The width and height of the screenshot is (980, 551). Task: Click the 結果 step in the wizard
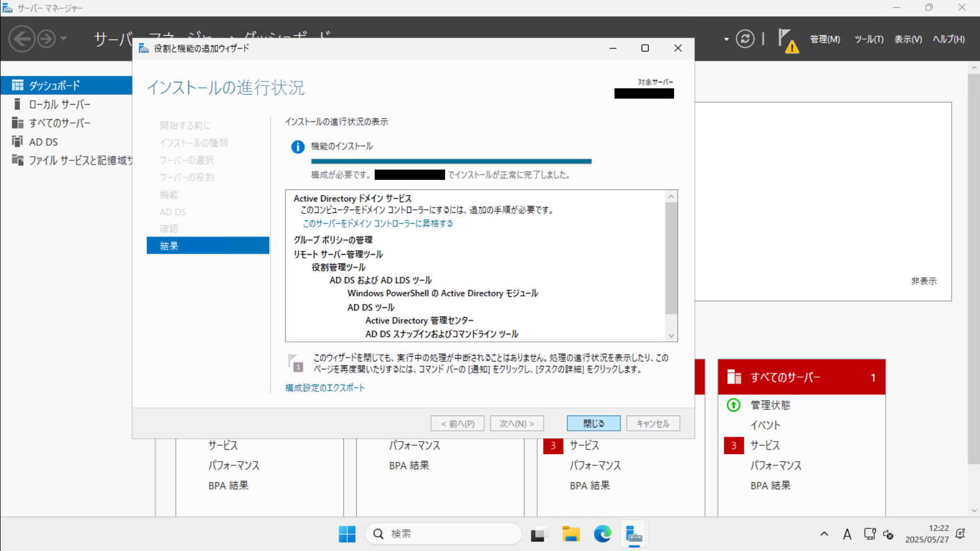(208, 245)
